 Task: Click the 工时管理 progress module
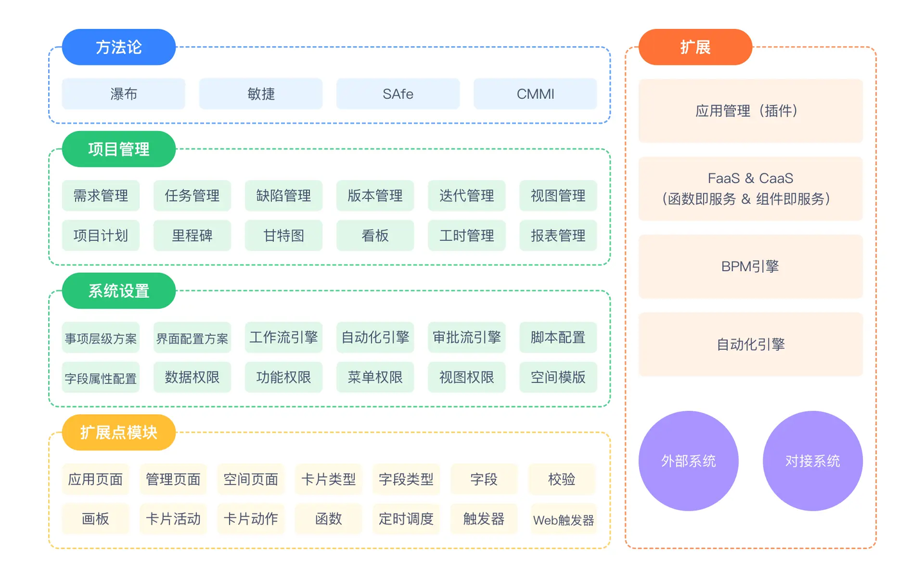click(466, 236)
